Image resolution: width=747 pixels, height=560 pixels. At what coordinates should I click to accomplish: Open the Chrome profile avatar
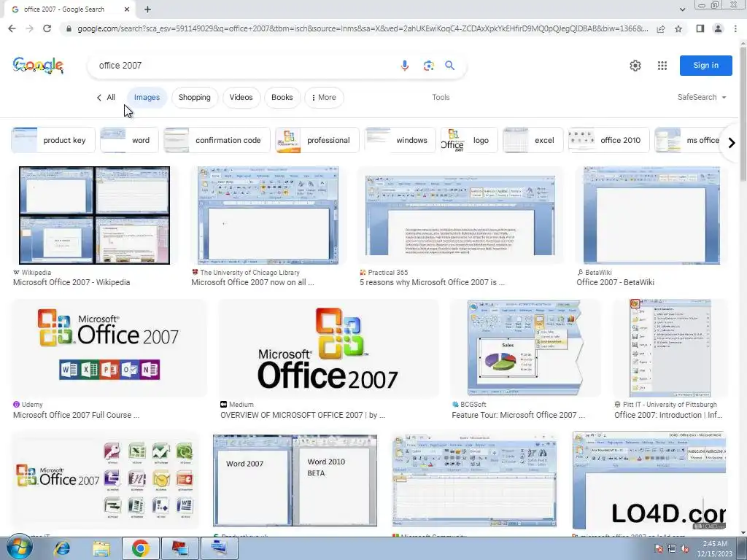pos(718,28)
